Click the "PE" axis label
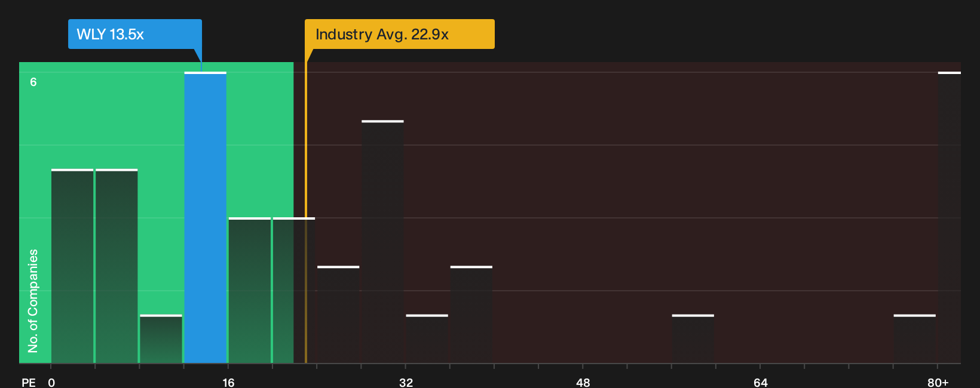The image size is (980, 388). click(x=29, y=383)
